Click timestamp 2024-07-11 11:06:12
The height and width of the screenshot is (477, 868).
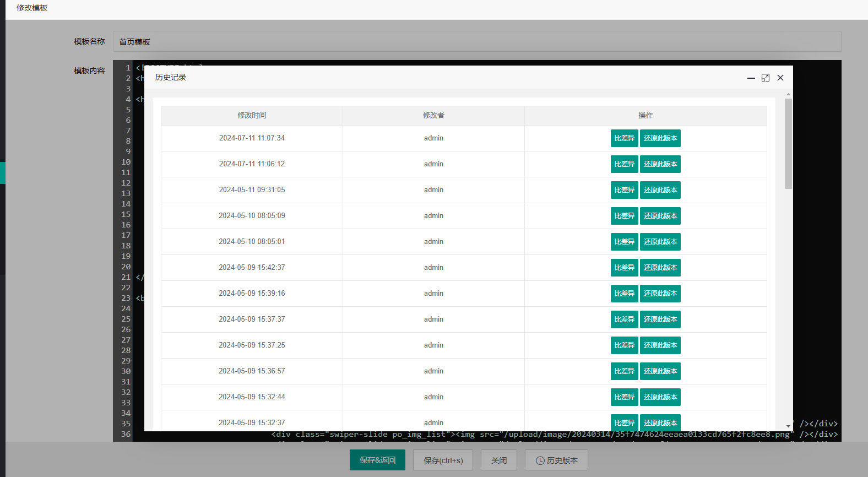point(252,164)
